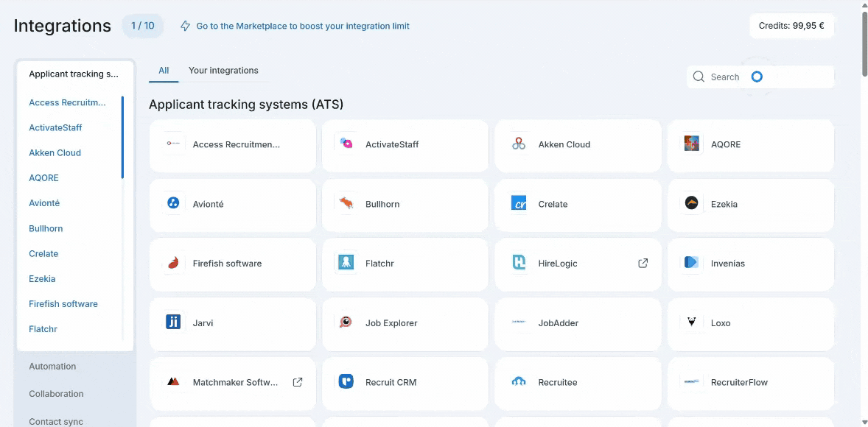Go to Marketplace to boost integration limit
The image size is (868, 427).
(x=303, y=26)
